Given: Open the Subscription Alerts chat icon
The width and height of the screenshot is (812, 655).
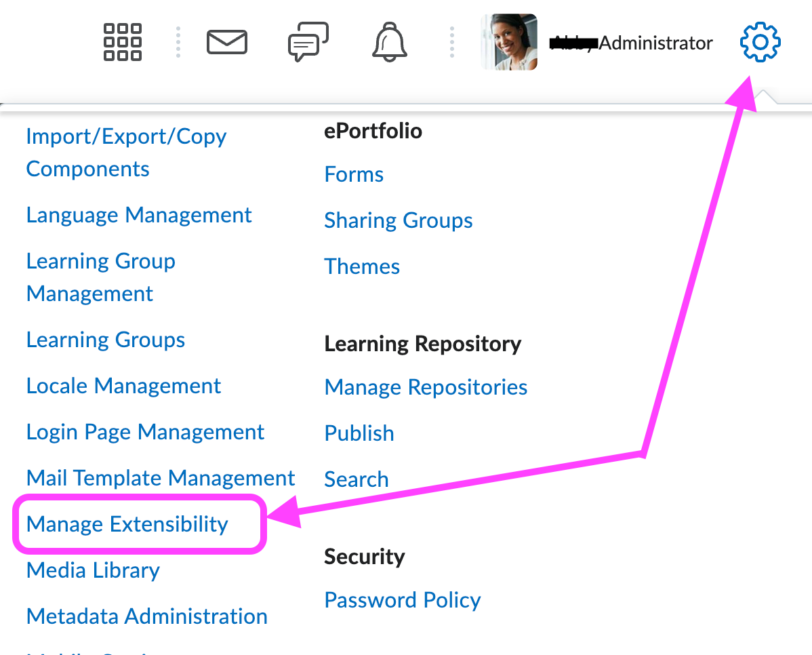Looking at the screenshot, I should point(308,41).
